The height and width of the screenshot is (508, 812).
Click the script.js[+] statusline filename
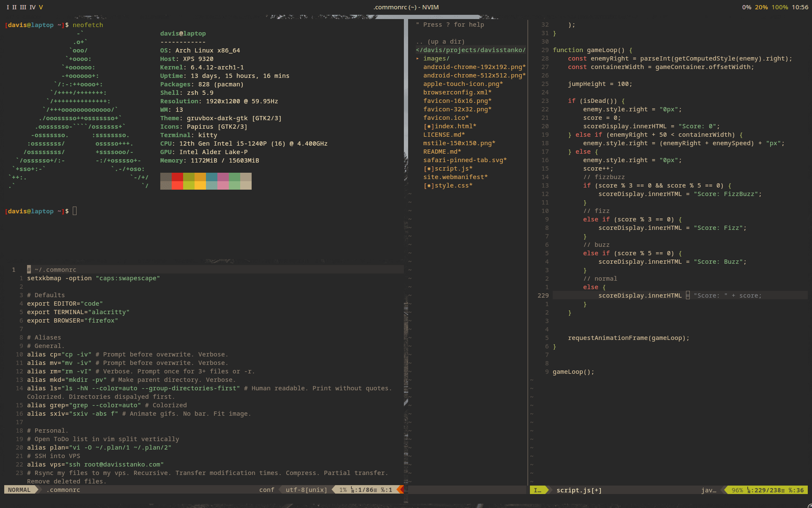(x=579, y=490)
